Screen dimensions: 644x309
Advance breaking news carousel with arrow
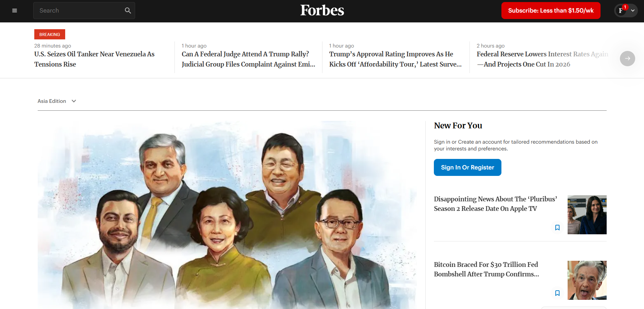[627, 58]
